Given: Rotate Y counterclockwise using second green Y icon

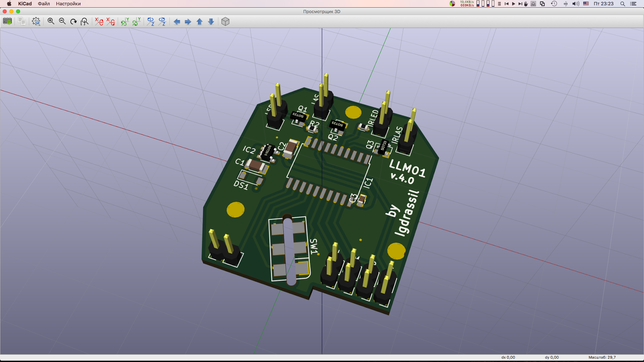Looking at the screenshot, I should [136, 21].
